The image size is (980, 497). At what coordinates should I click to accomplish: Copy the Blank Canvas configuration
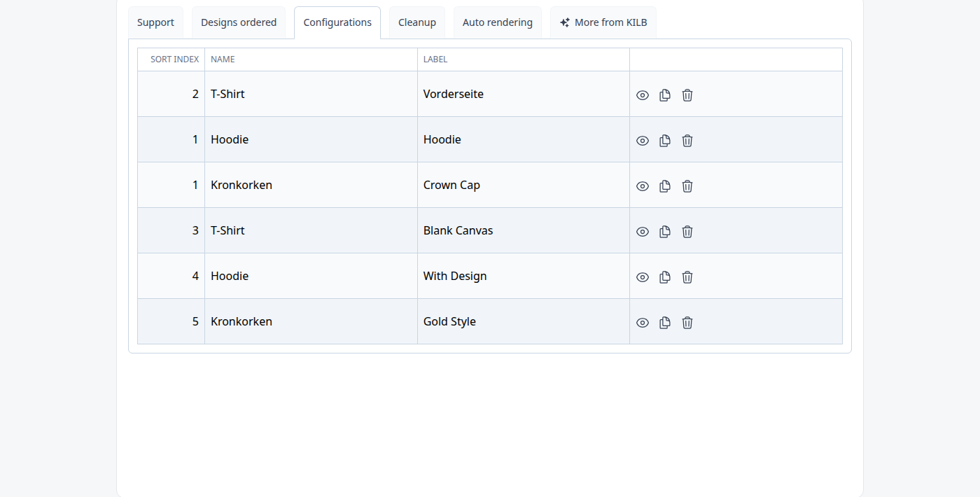click(x=665, y=232)
